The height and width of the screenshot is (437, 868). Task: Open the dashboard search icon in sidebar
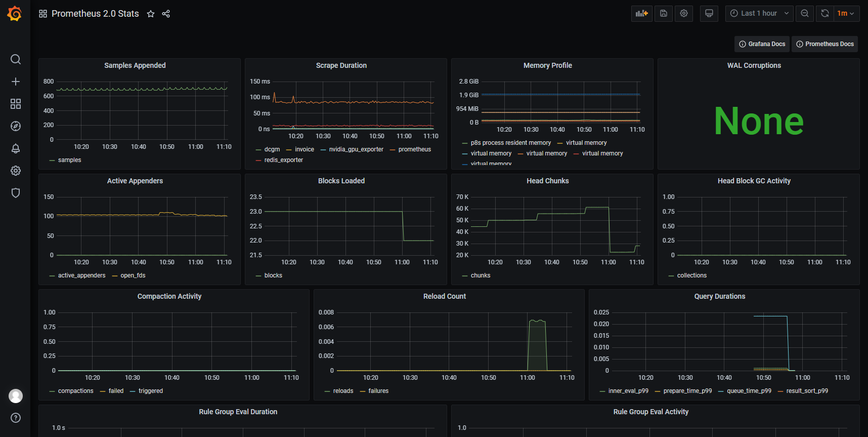16,59
